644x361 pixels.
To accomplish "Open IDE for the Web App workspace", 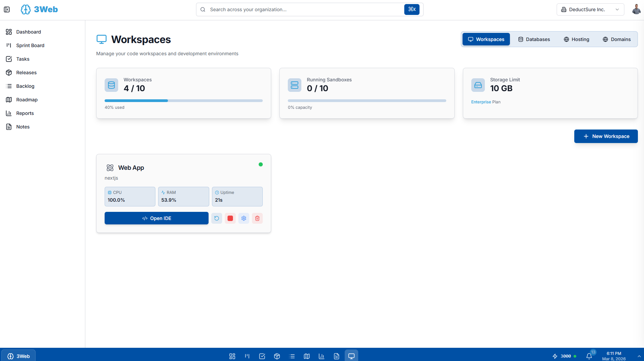I will tap(156, 218).
